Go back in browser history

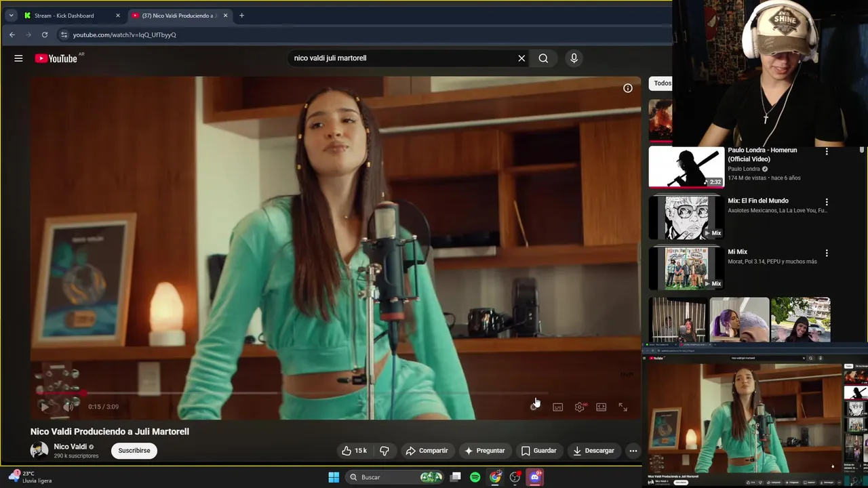(12, 35)
